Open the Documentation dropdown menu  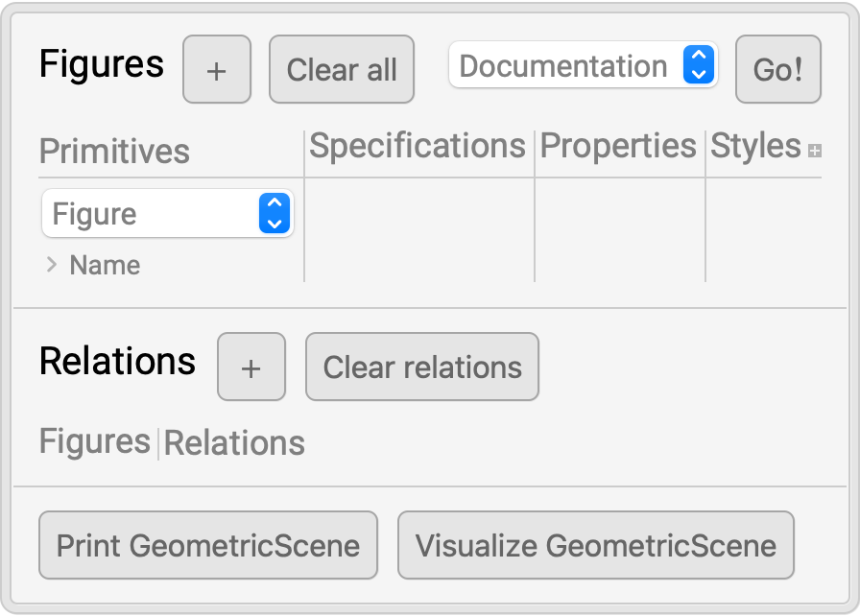(583, 66)
